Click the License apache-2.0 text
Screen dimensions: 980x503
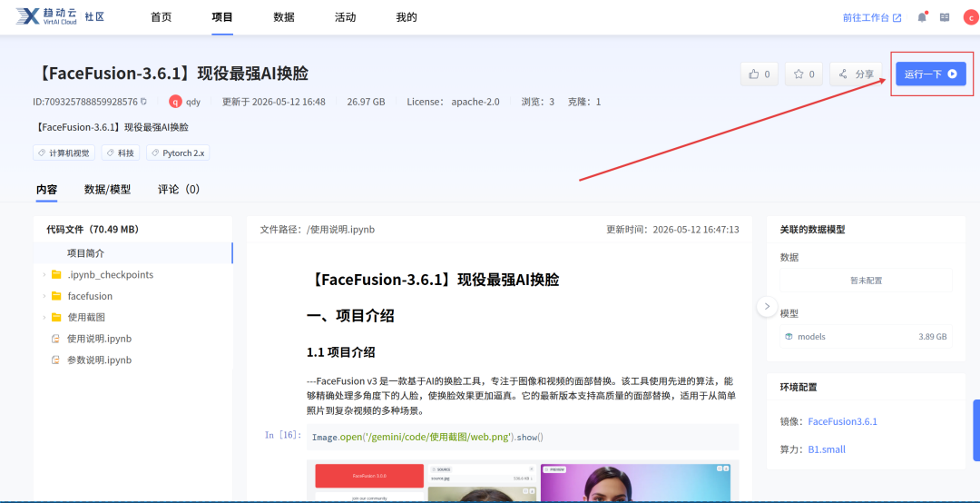click(453, 102)
